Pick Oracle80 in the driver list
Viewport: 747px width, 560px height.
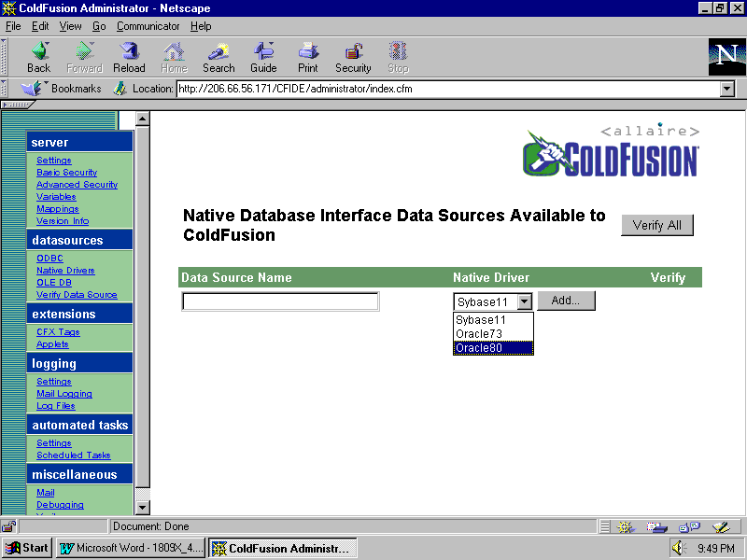pos(493,347)
